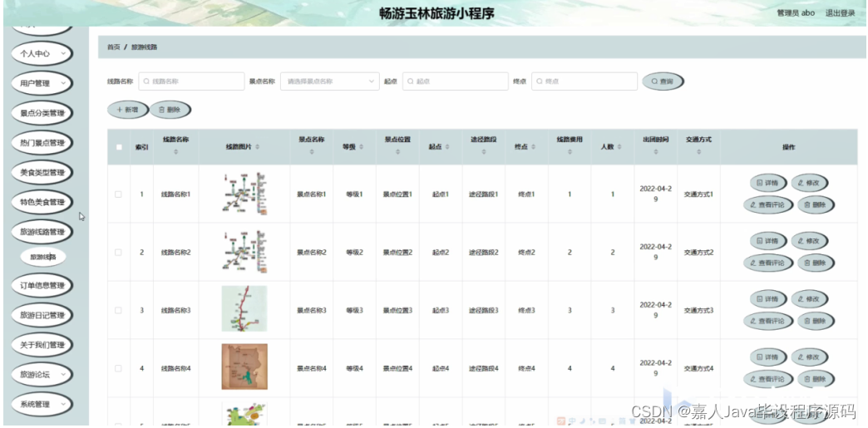Focus the 终点 search field

[584, 81]
